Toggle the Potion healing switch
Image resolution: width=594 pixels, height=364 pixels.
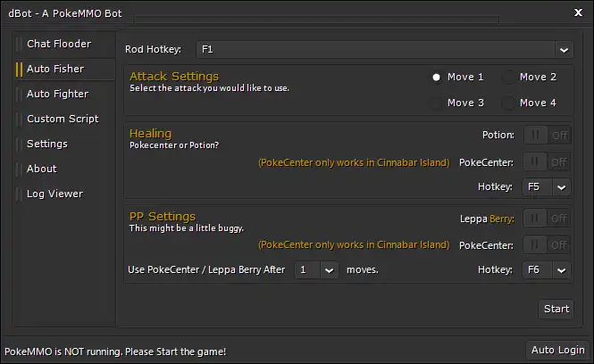point(547,135)
